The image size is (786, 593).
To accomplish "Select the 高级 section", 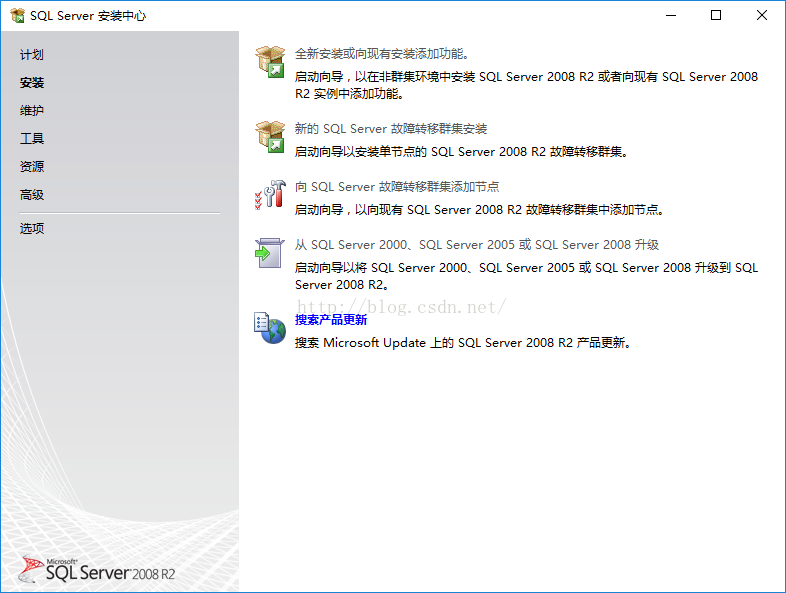I will click(x=32, y=194).
